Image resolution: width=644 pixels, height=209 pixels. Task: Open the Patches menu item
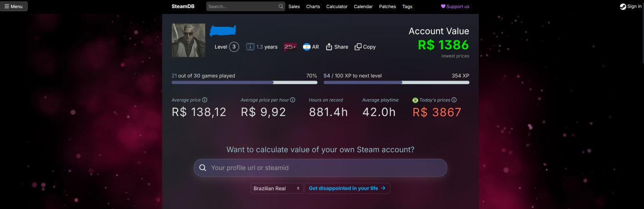click(x=387, y=6)
